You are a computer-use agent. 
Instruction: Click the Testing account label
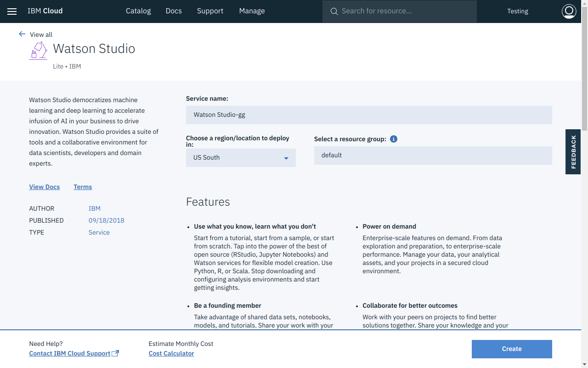click(517, 11)
